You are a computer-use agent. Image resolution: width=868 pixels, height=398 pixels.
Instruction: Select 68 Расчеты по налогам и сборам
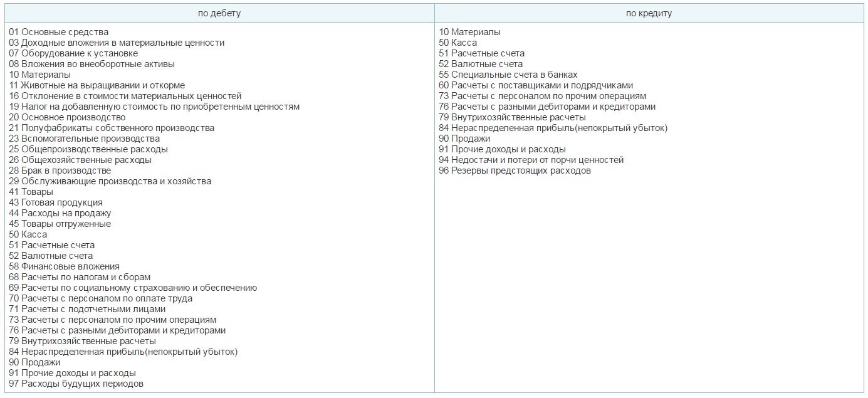tap(80, 277)
